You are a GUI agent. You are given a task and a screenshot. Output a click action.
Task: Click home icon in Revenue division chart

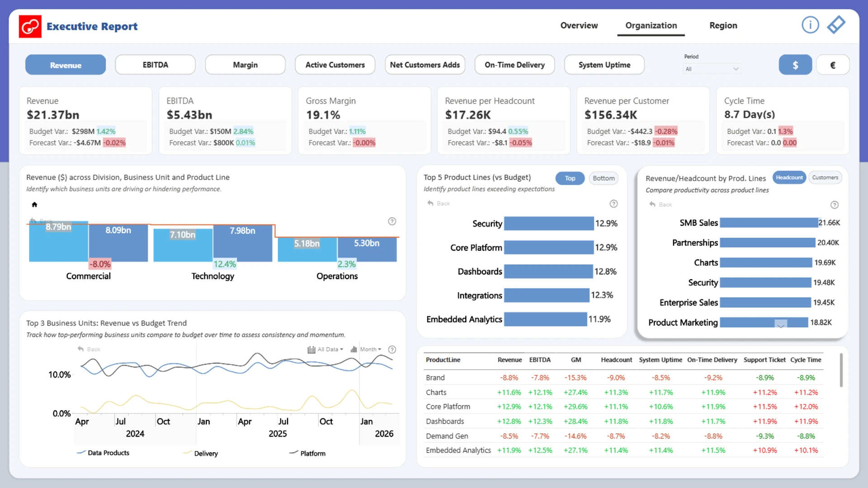coord(34,205)
